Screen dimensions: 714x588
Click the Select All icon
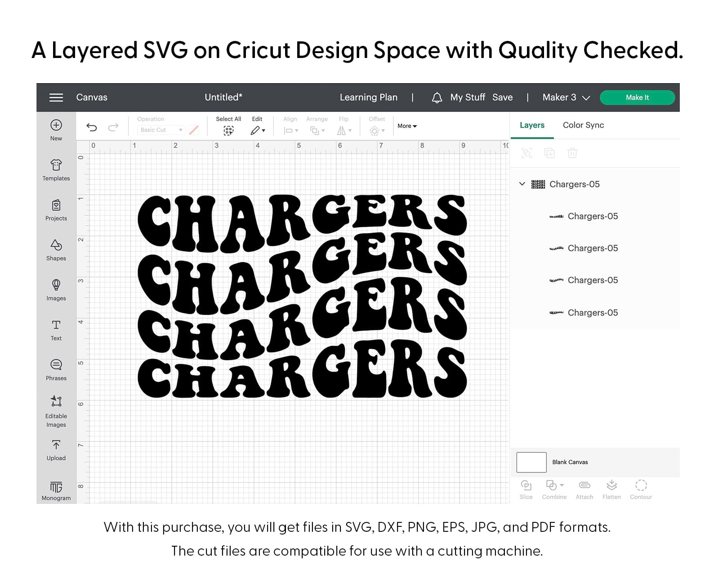tap(228, 131)
